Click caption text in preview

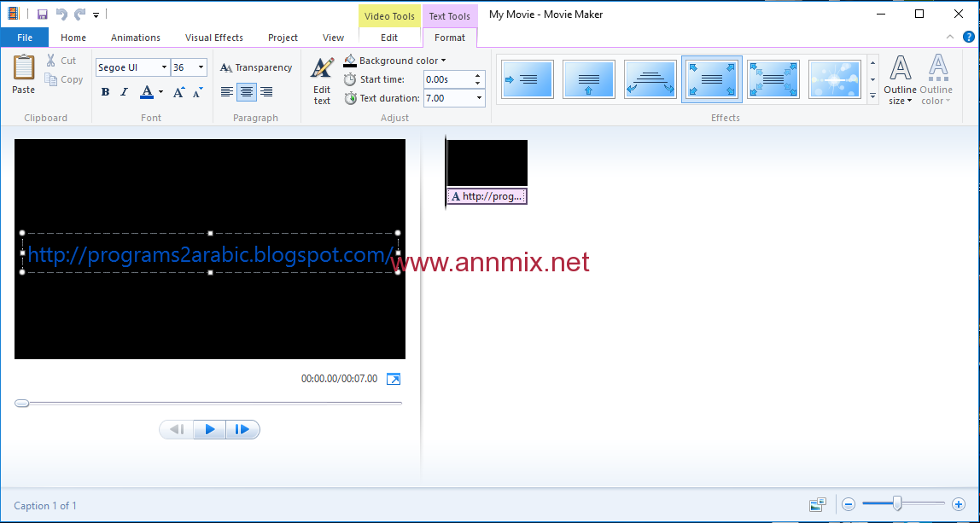[210, 254]
